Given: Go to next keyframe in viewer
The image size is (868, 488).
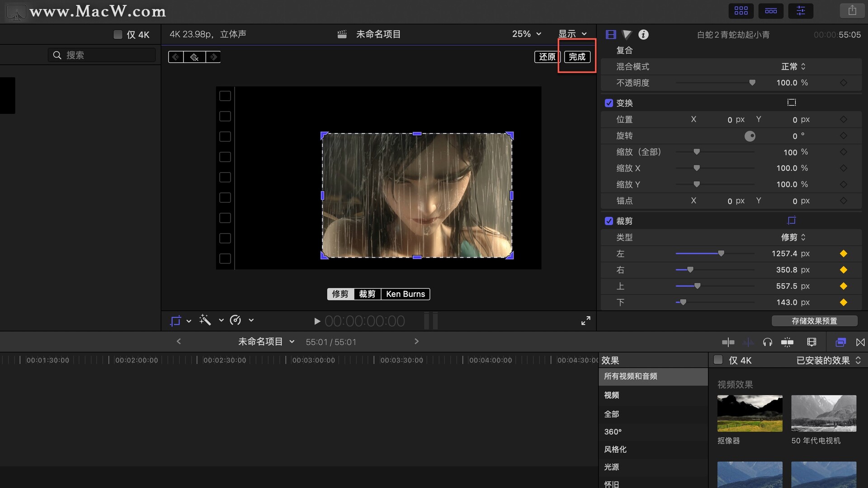Looking at the screenshot, I should click(x=213, y=57).
